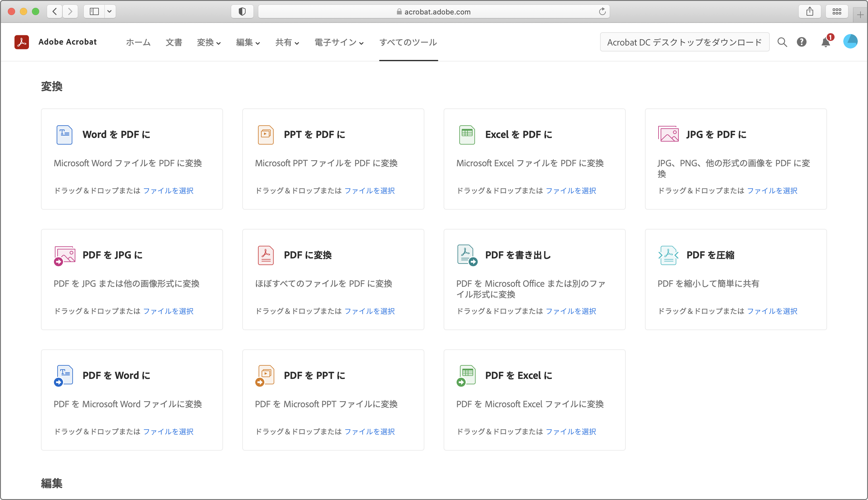The width and height of the screenshot is (868, 500).
Task: Click ファイルを選択 in the Excel を PDF に card
Action: [x=571, y=191]
